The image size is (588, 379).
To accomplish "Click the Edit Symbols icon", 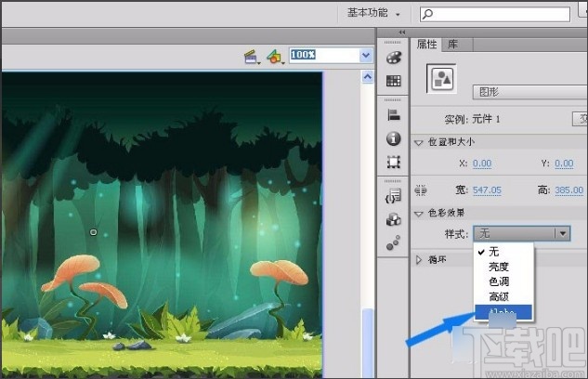I will (275, 57).
